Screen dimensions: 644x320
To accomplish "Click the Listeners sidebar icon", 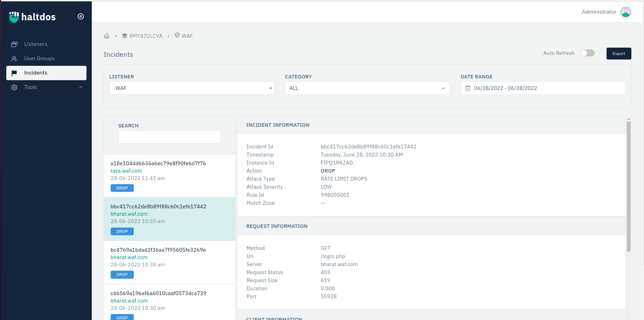I will pos(14,44).
